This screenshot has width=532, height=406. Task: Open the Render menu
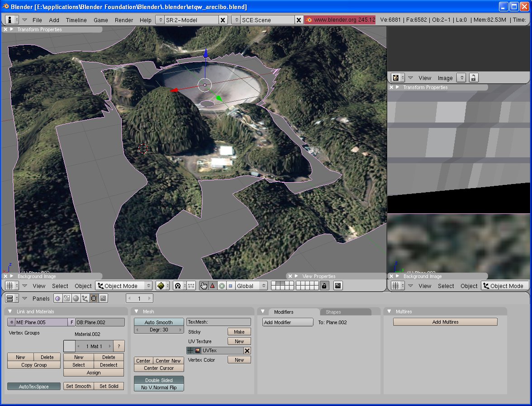coord(123,20)
